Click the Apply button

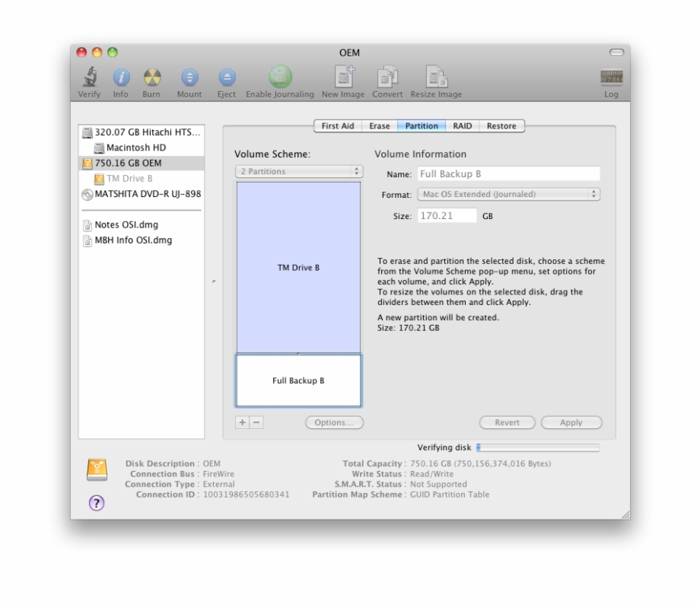point(571,422)
